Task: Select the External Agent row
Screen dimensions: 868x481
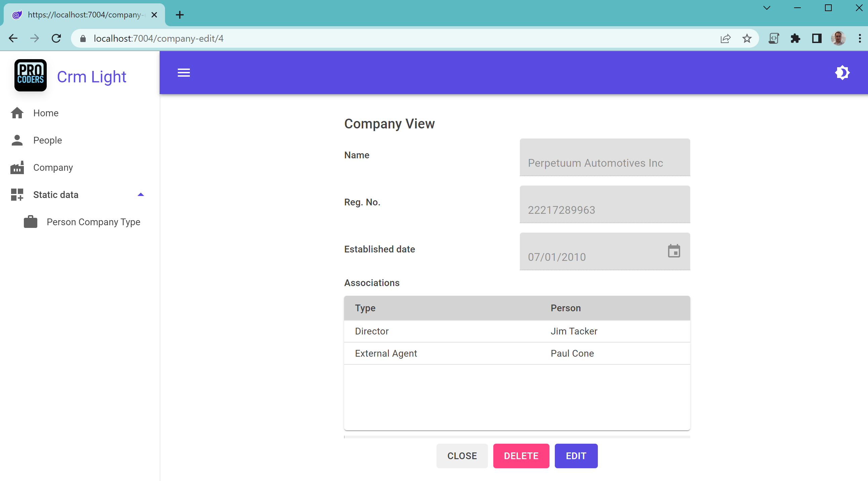Action: pos(517,353)
